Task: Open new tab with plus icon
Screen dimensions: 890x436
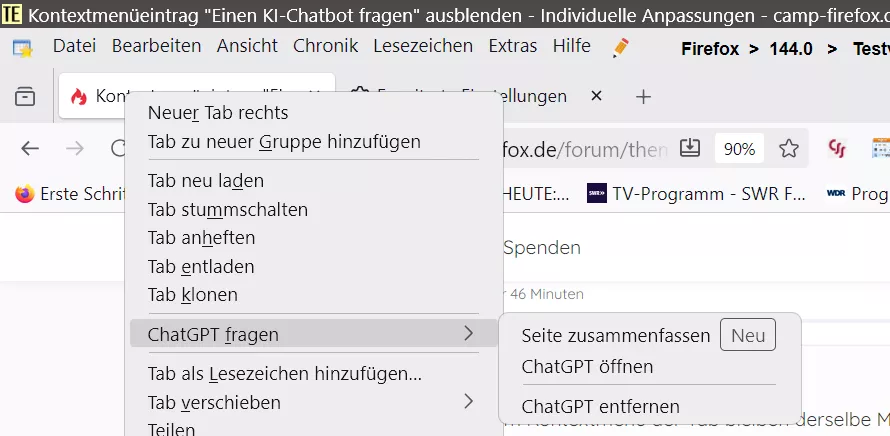Action: [x=643, y=97]
